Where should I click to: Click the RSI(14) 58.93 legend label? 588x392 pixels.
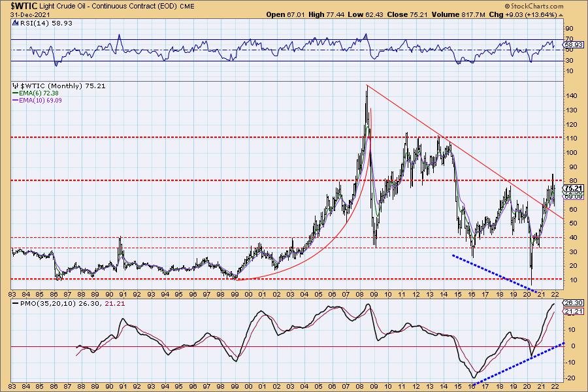pos(45,24)
